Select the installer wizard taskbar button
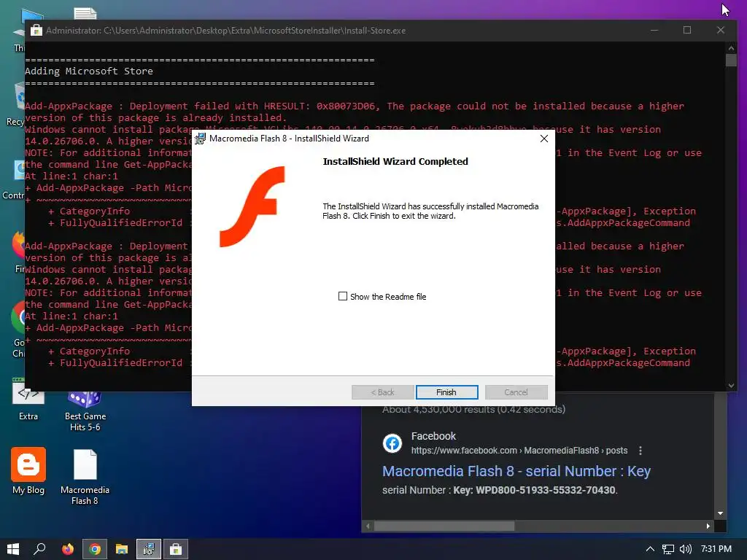Image resolution: width=747 pixels, height=560 pixels. click(149, 549)
